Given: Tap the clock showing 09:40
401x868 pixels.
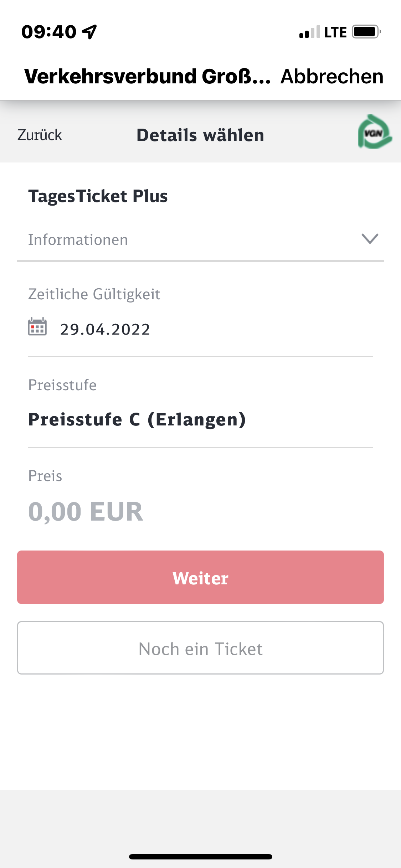Looking at the screenshot, I should pos(49,32).
